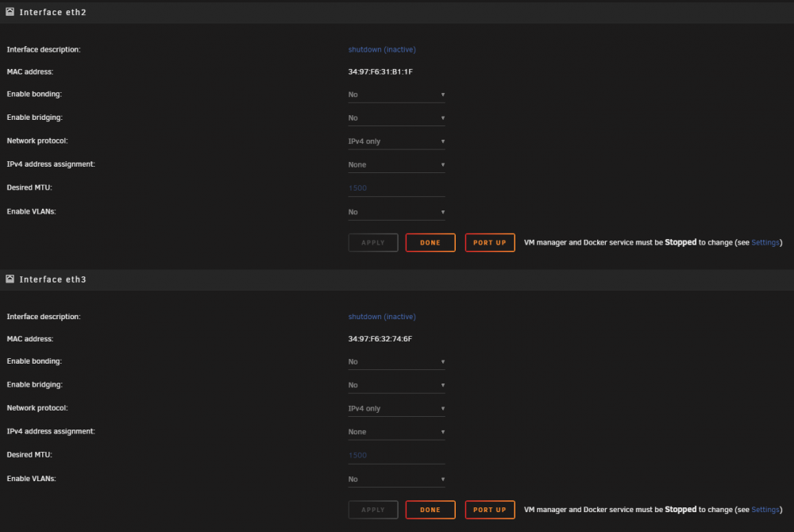Screen dimensions: 794x532
Task: Click the eth2 APPLY button
Action: [373, 242]
